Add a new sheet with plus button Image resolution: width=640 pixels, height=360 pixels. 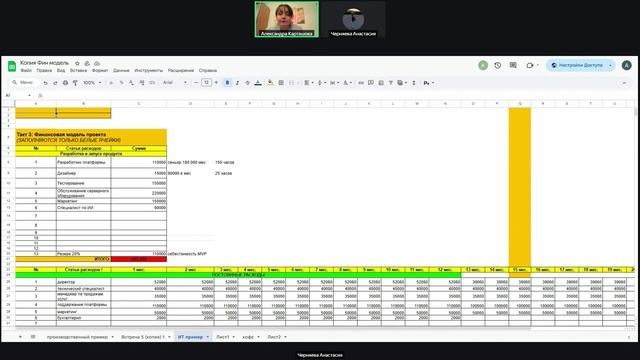(x=20, y=337)
